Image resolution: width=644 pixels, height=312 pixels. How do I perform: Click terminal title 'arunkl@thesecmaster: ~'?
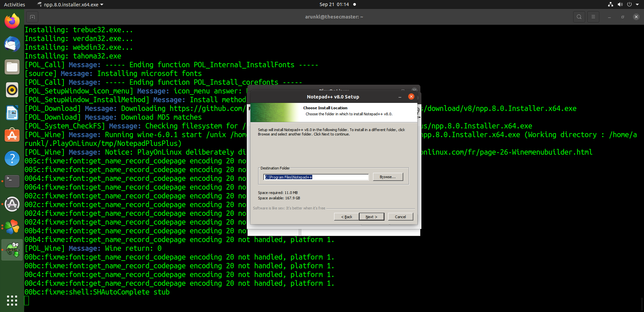pyautogui.click(x=334, y=17)
